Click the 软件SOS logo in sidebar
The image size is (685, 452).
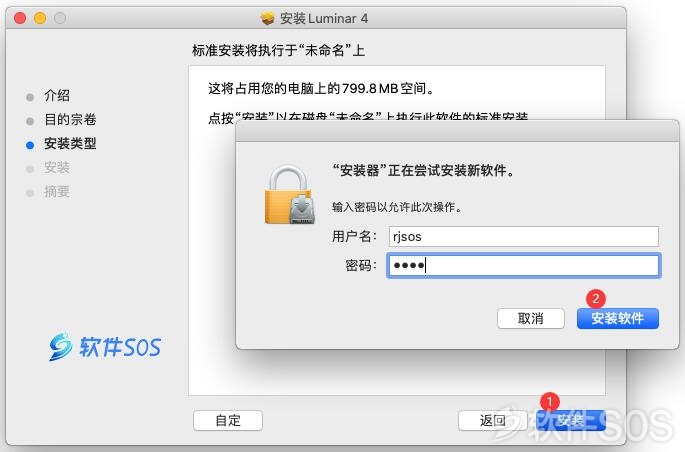(x=105, y=346)
